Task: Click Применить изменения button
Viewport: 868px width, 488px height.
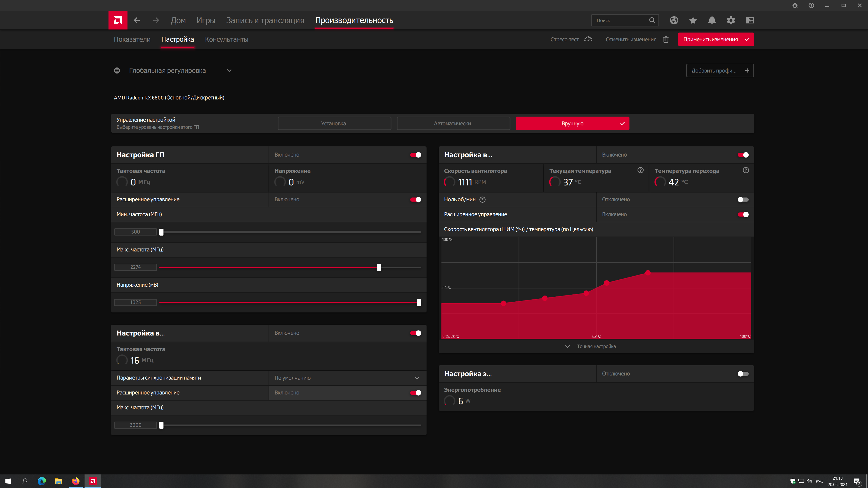Action: tap(716, 39)
